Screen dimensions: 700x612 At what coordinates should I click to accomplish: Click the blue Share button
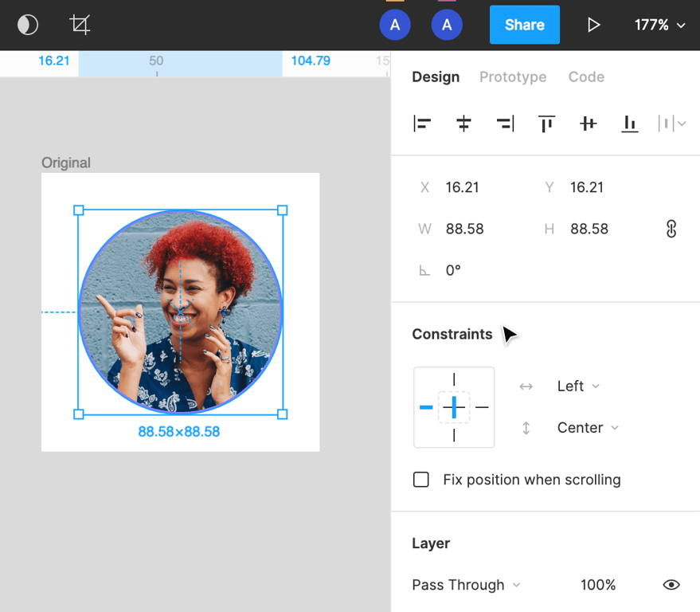[x=524, y=25]
